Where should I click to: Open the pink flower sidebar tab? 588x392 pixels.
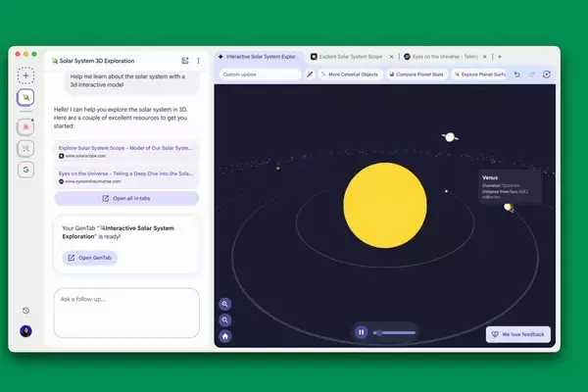(x=25, y=126)
